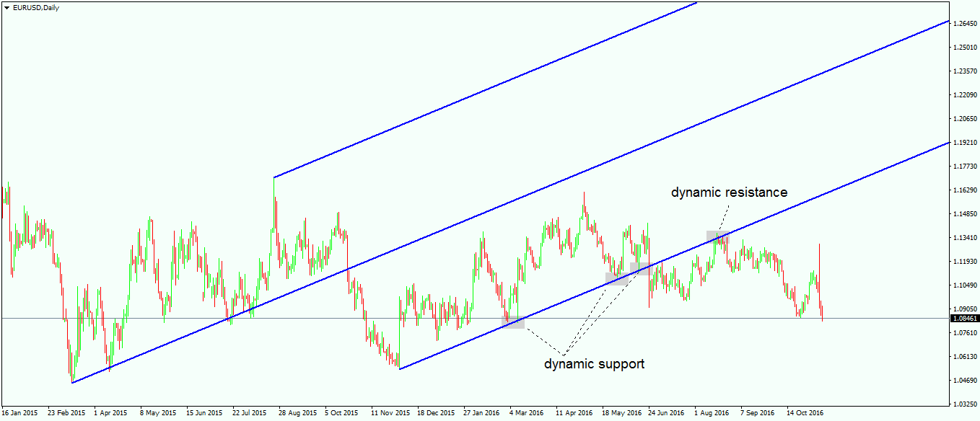This screenshot has height=421, width=980.
Task: Collapse the EURUSD,Daily chart header expander
Action: coord(6,8)
